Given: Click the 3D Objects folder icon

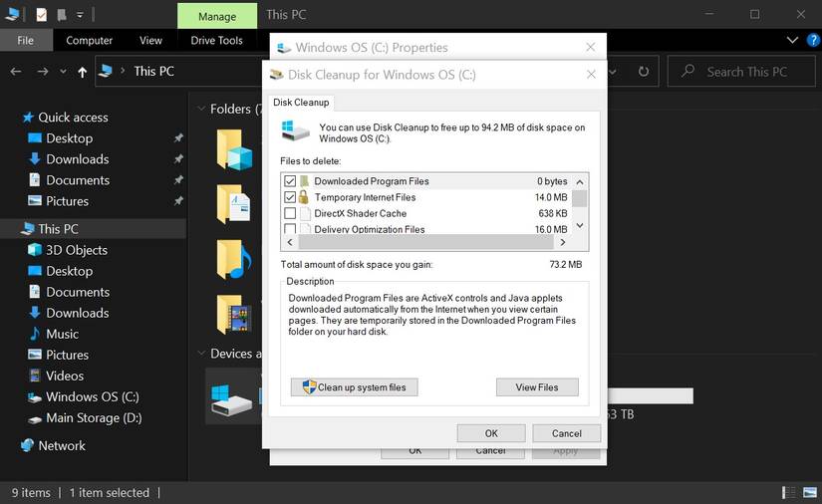Looking at the screenshot, I should click(235, 150).
